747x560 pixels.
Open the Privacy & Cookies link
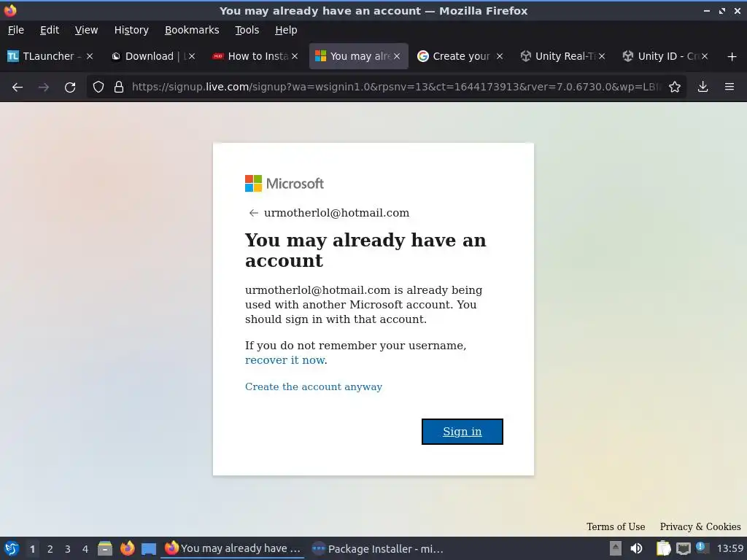pyautogui.click(x=700, y=526)
